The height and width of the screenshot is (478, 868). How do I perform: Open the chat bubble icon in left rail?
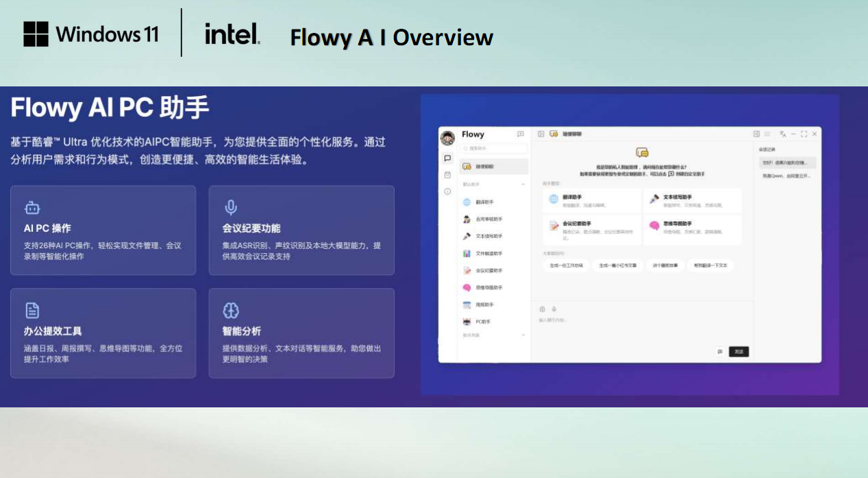pyautogui.click(x=447, y=158)
